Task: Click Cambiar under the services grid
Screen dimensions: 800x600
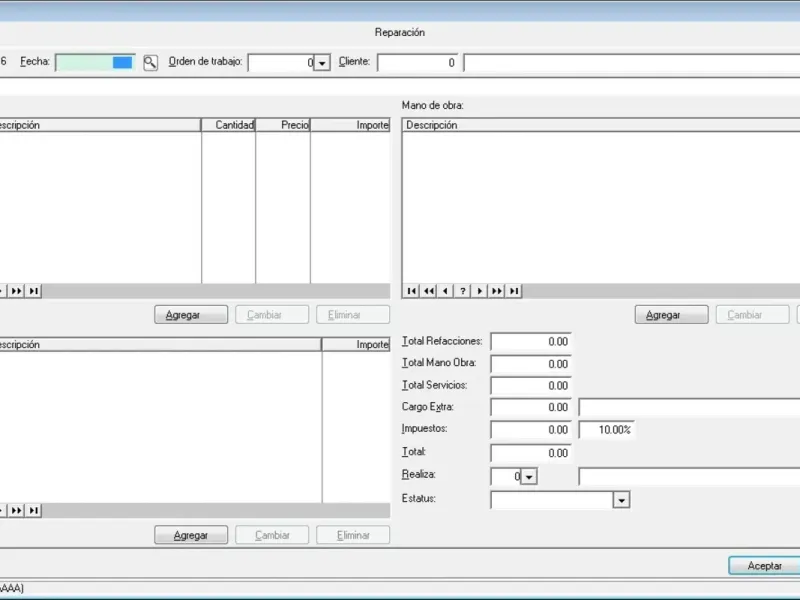Action: point(272,535)
